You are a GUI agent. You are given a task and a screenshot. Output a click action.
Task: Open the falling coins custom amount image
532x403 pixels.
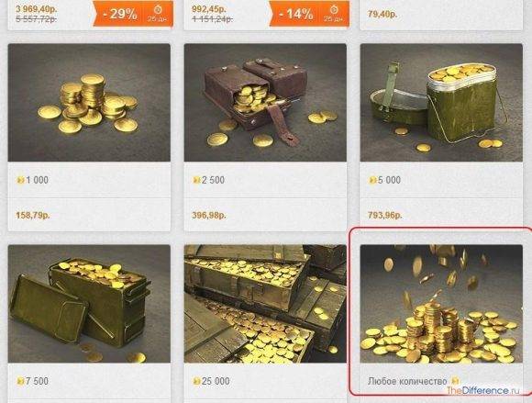(x=441, y=304)
